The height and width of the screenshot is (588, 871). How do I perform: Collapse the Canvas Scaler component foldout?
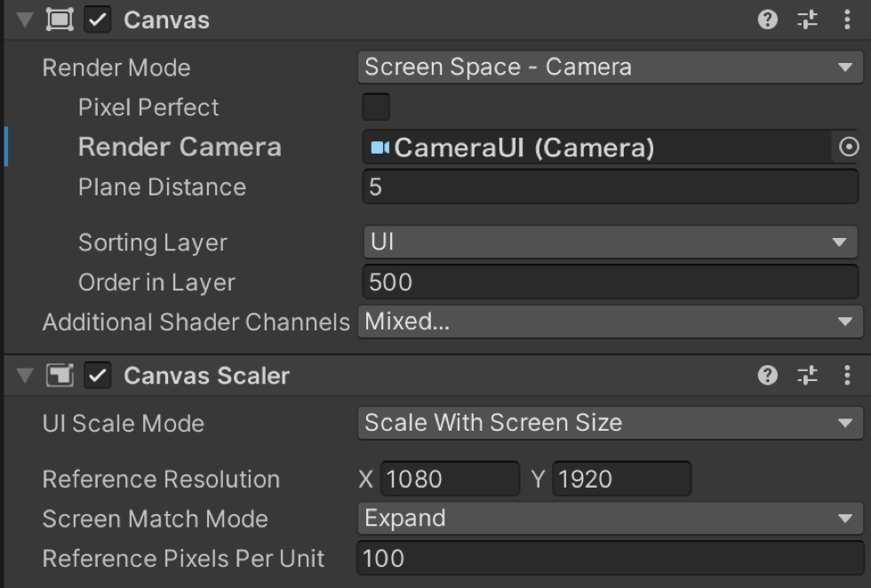tap(24, 376)
